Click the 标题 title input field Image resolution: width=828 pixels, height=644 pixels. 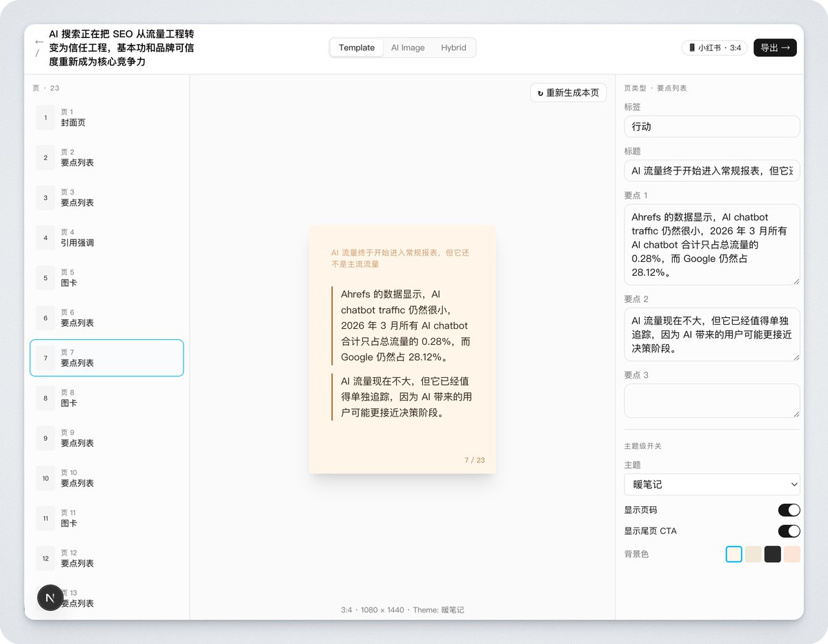click(712, 171)
